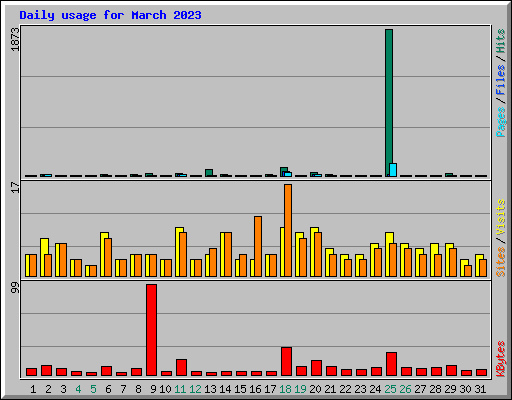Image resolution: width=512 pixels, height=400 pixels.
Task: Click the red KBytes bar for day 11
Action: (x=181, y=368)
